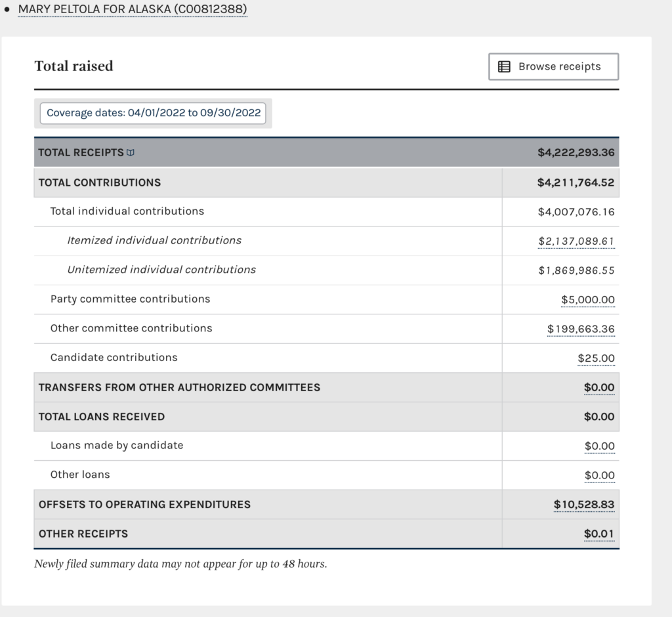Select OFFSETS TO OPERATING EXPENDITURES label

point(144,505)
